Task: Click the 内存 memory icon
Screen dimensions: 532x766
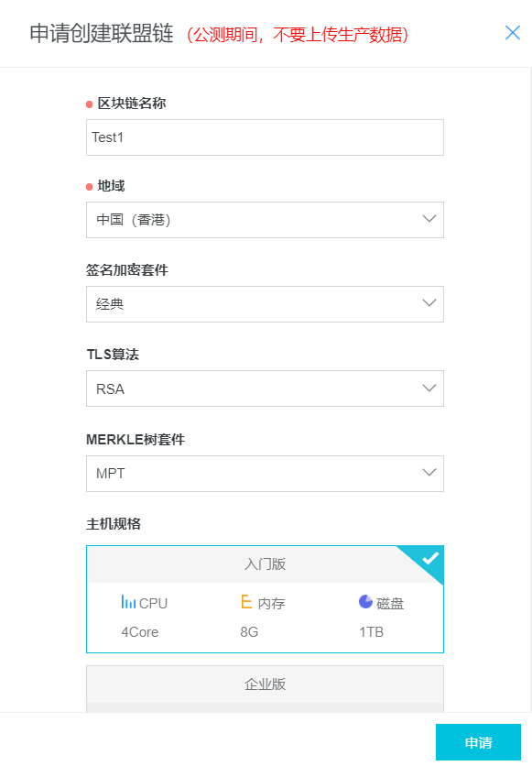Action: click(x=245, y=603)
